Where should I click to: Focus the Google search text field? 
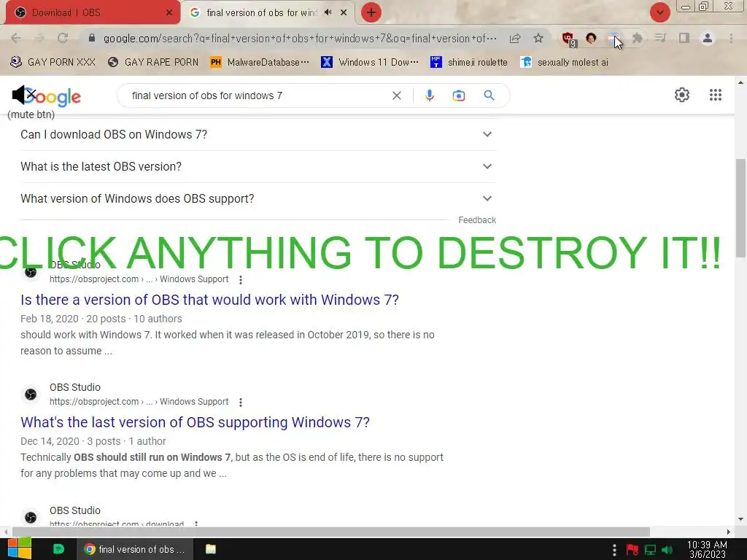[258, 96]
